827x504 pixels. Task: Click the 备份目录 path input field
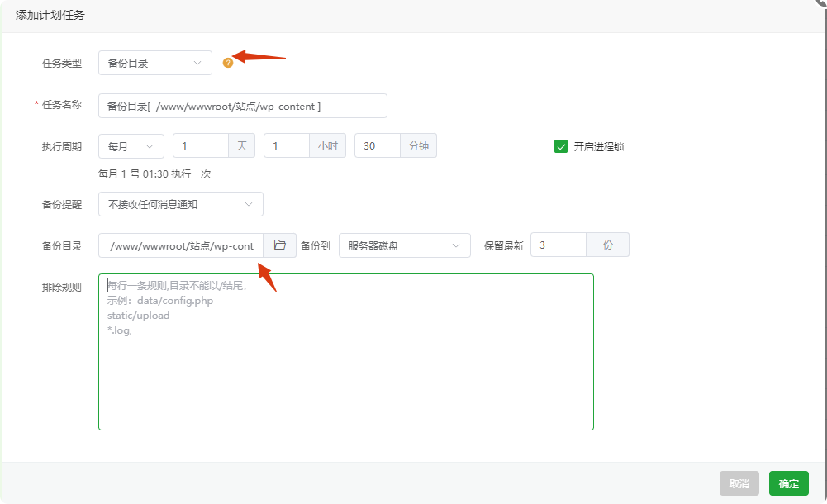[181, 245]
